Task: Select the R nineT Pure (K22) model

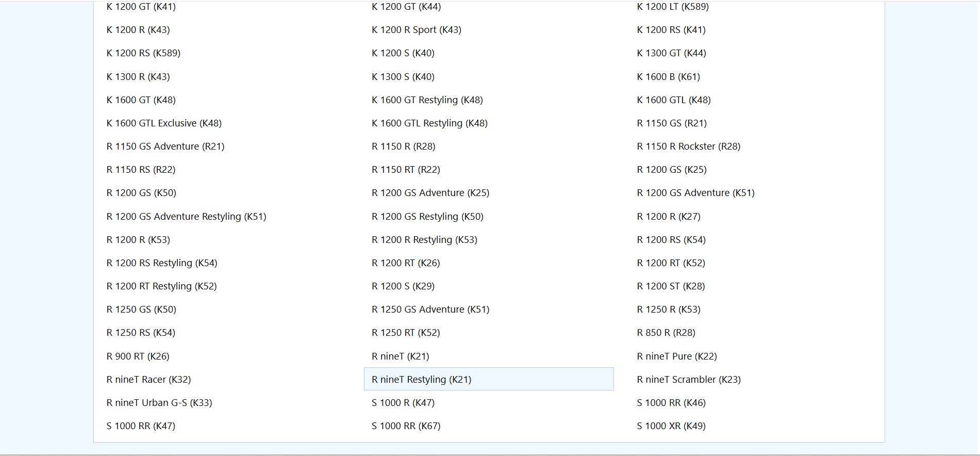Action: [677, 356]
